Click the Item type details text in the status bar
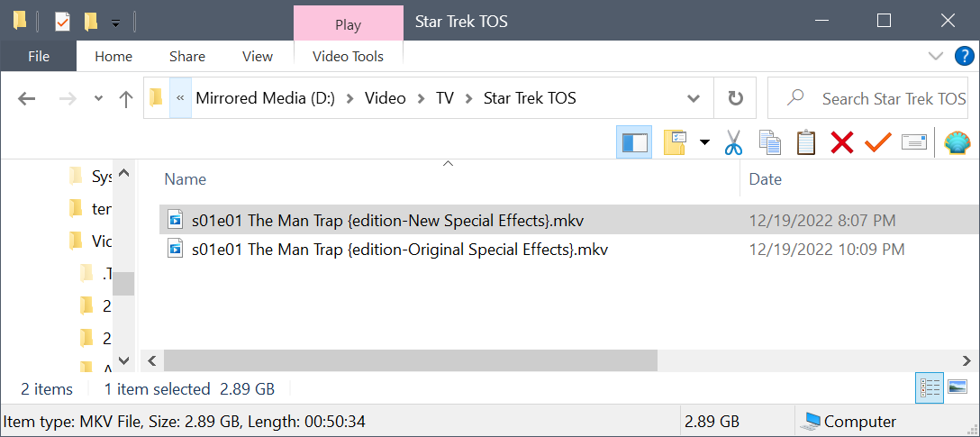 click(x=185, y=422)
